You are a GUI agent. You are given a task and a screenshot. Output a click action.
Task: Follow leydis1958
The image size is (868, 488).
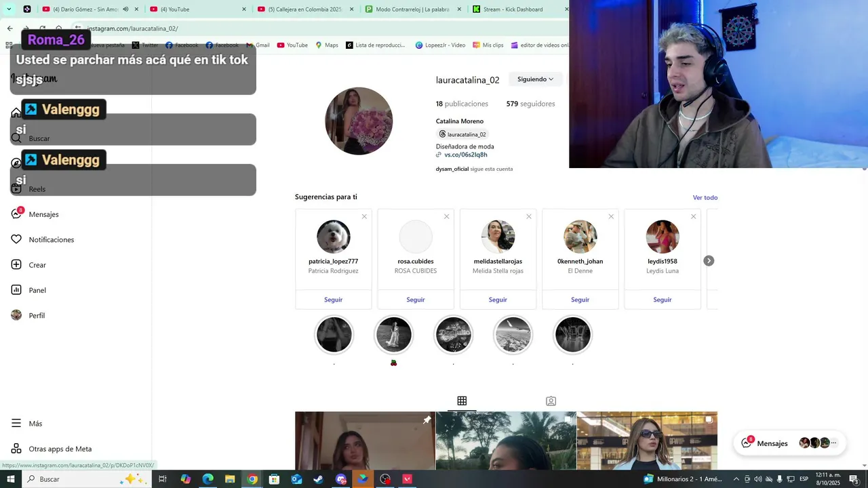coord(663,300)
